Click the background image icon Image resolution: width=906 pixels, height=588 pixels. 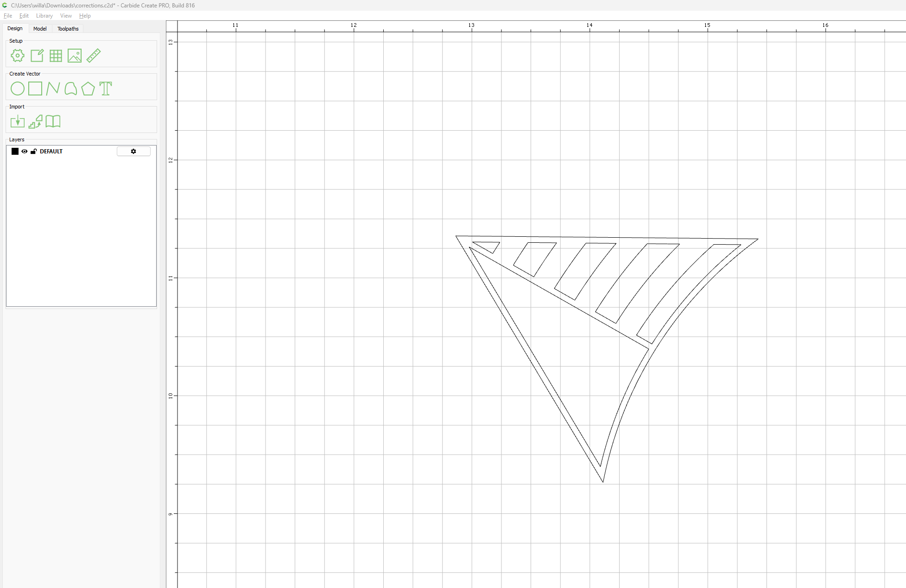(x=75, y=56)
